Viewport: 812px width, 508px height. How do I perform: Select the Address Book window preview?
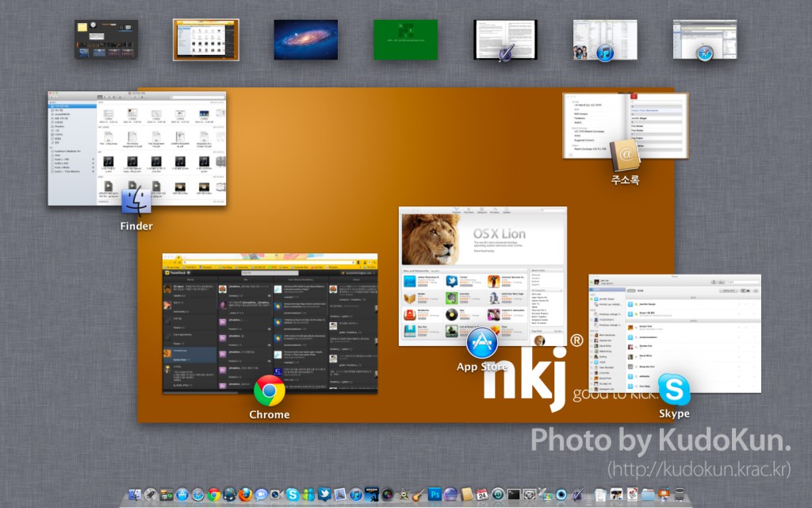(x=626, y=126)
